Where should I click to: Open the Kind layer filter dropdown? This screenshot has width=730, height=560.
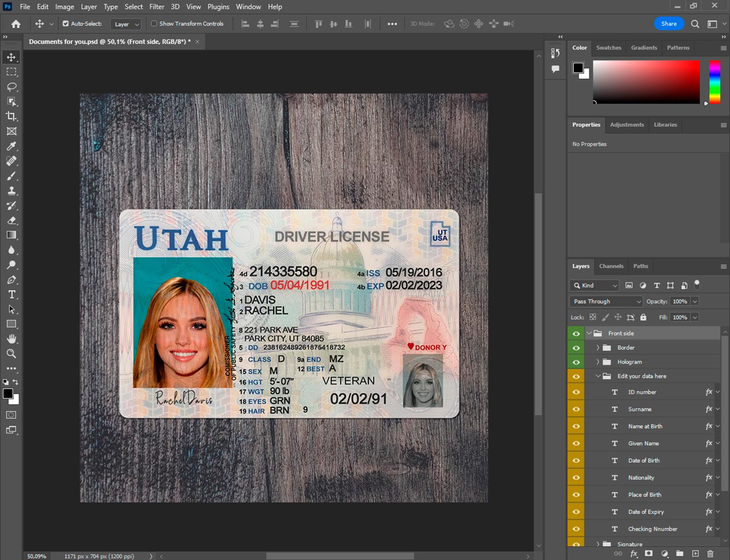point(594,286)
